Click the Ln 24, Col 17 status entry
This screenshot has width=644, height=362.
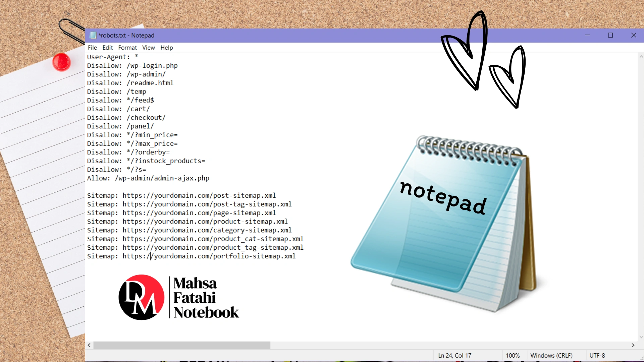[x=454, y=356]
